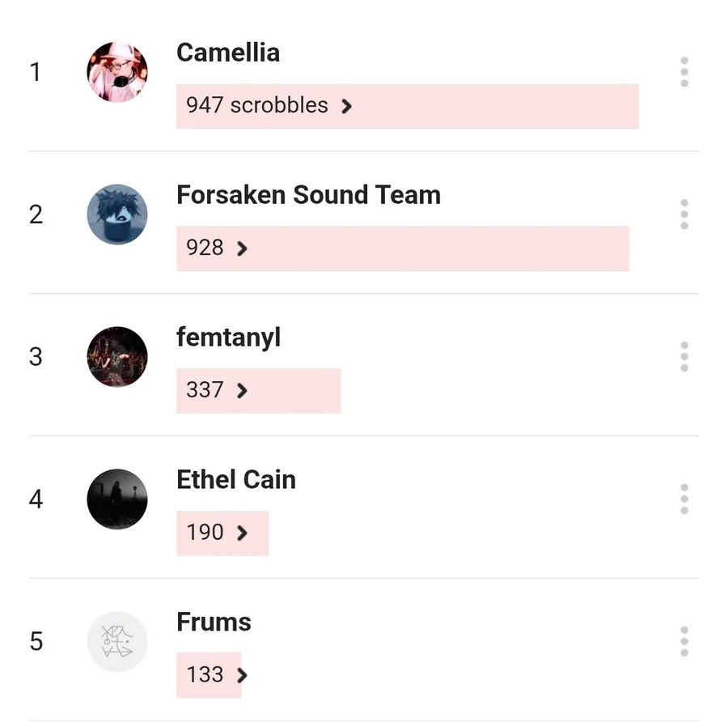Click the Frums avatar image

[x=117, y=641]
